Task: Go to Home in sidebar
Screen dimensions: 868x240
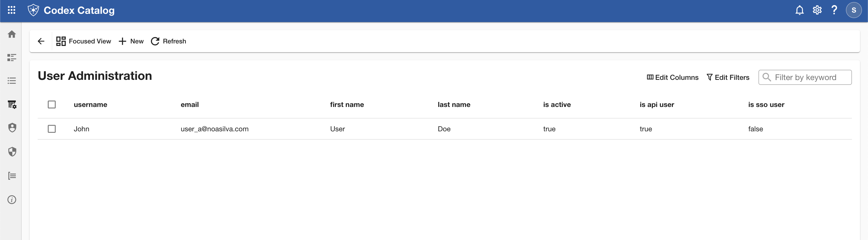Action: (x=12, y=34)
